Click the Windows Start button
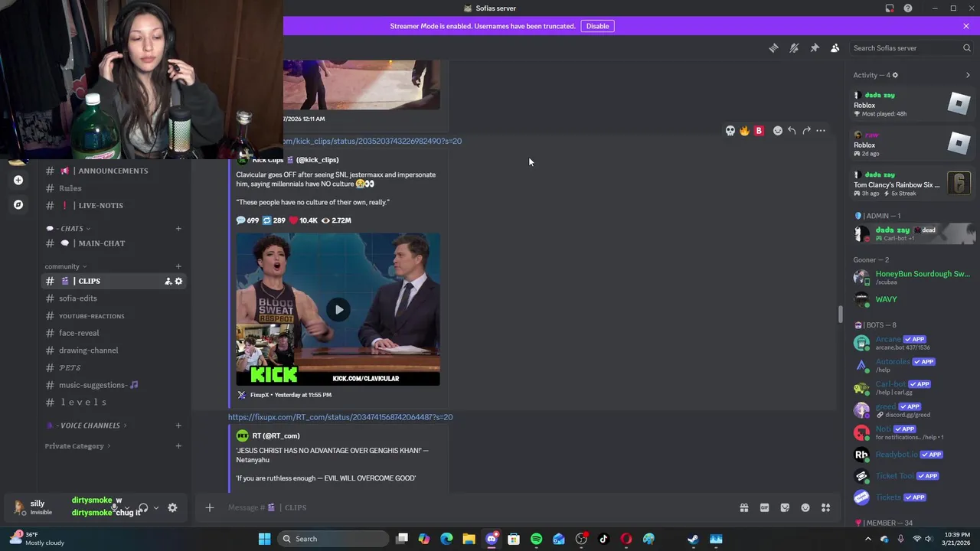 (264, 539)
